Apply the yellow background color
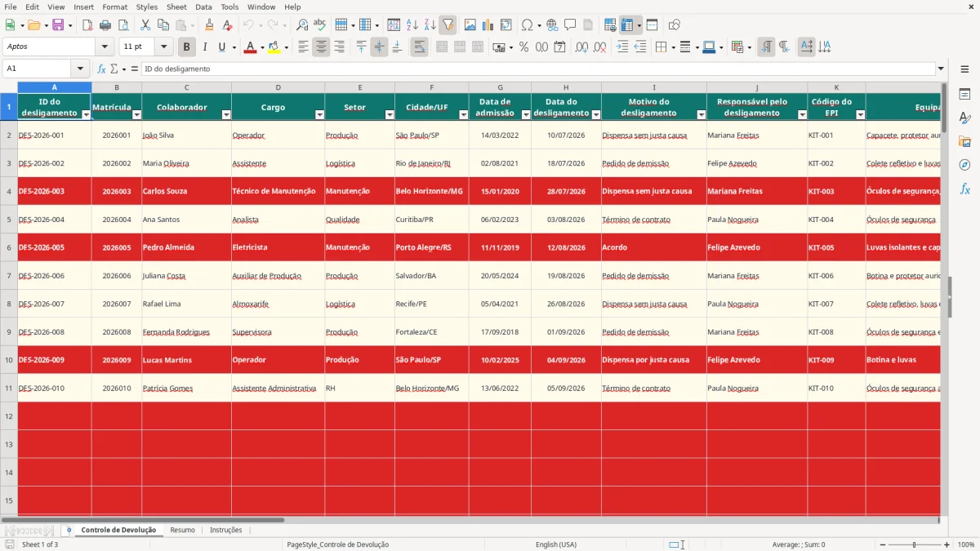This screenshot has width=980, height=551. (x=274, y=47)
